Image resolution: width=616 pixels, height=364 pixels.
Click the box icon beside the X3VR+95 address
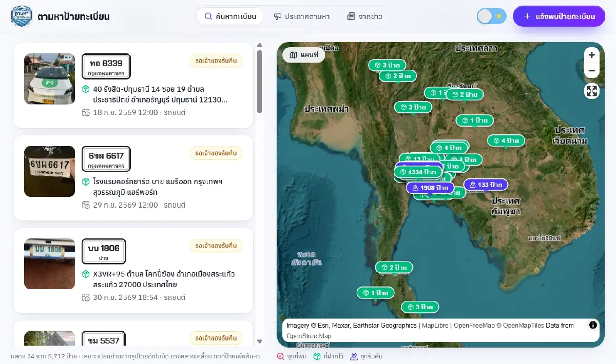tap(86, 274)
